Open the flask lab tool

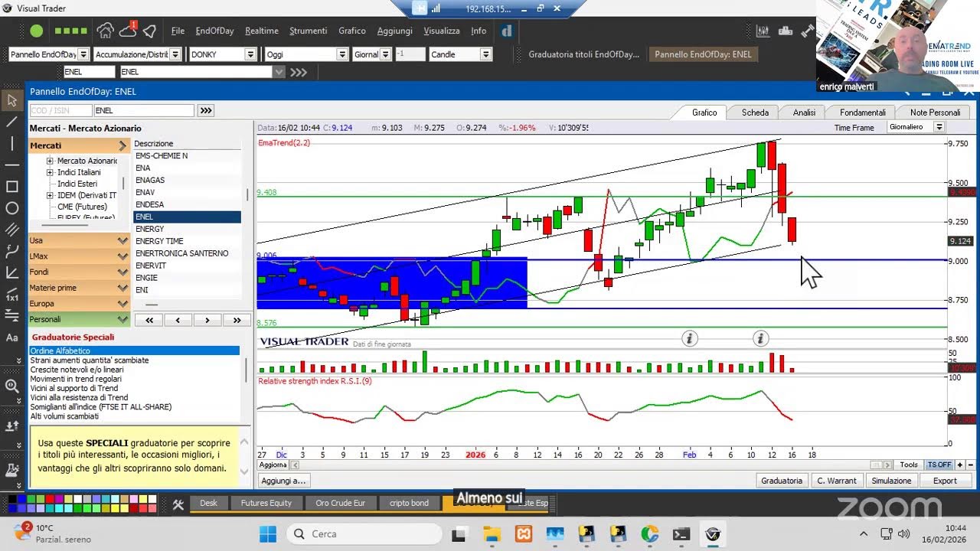coord(11,470)
